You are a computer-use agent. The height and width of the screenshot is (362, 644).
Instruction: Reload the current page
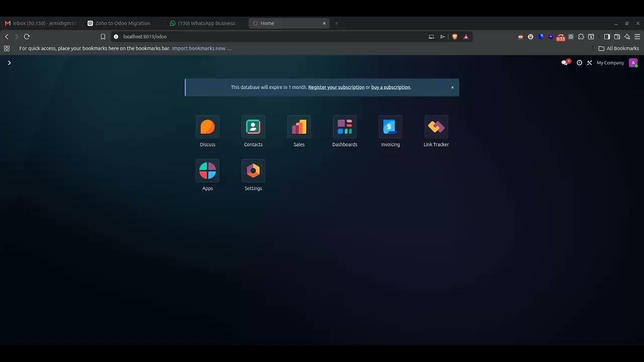coord(27,37)
